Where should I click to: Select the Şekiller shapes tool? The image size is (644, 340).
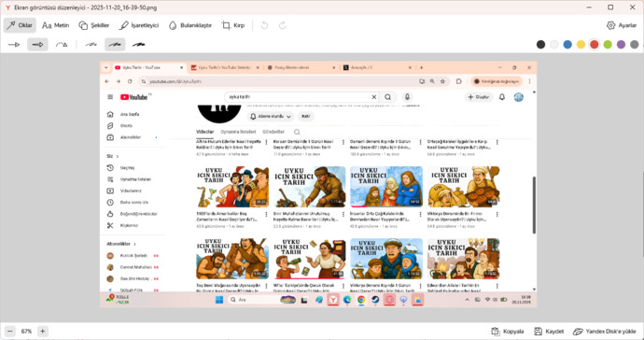click(94, 25)
